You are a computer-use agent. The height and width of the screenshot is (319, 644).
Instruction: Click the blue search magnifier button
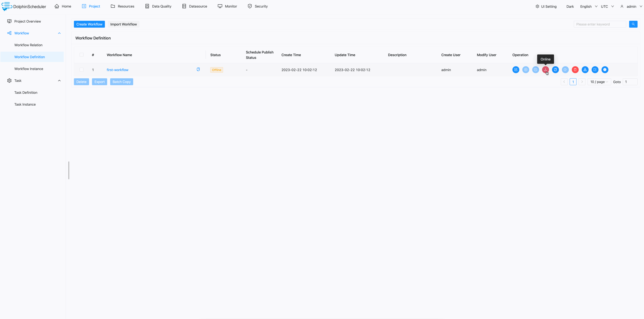[x=633, y=24]
